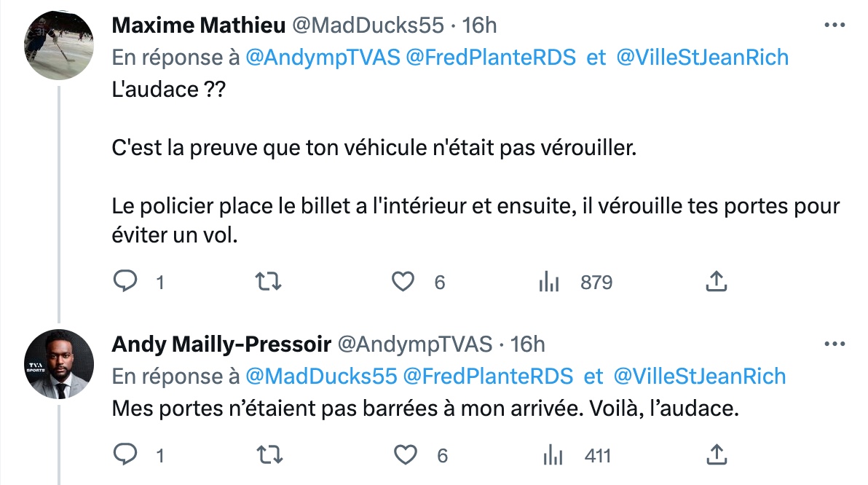Click the Andy Mailly-Pressoir display name
The height and width of the screenshot is (485, 868).
point(221,344)
